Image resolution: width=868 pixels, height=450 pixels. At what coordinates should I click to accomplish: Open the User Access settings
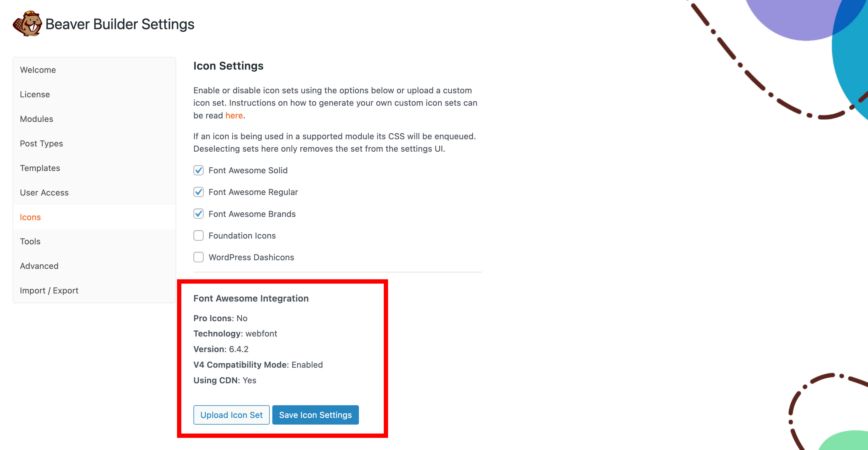(x=44, y=192)
